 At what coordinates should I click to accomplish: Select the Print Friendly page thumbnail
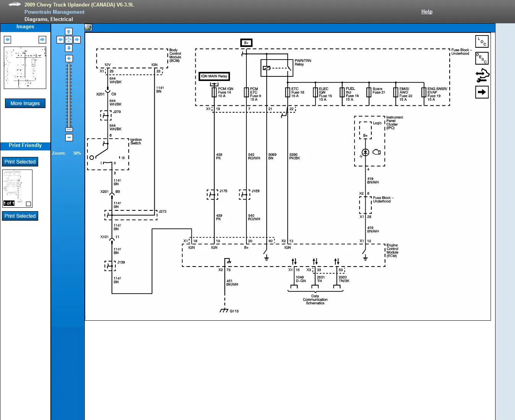[17, 189]
